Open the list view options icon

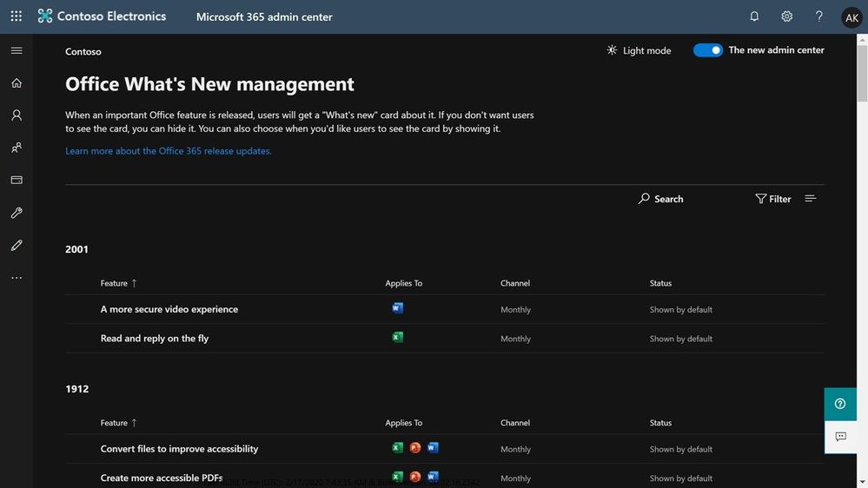pyautogui.click(x=811, y=198)
